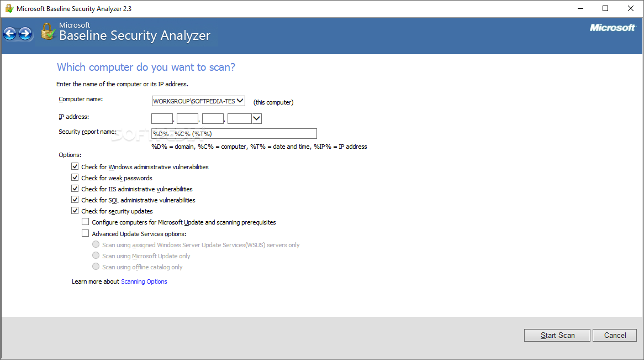Go back with the left arrow button
644x360 pixels.
click(x=10, y=34)
